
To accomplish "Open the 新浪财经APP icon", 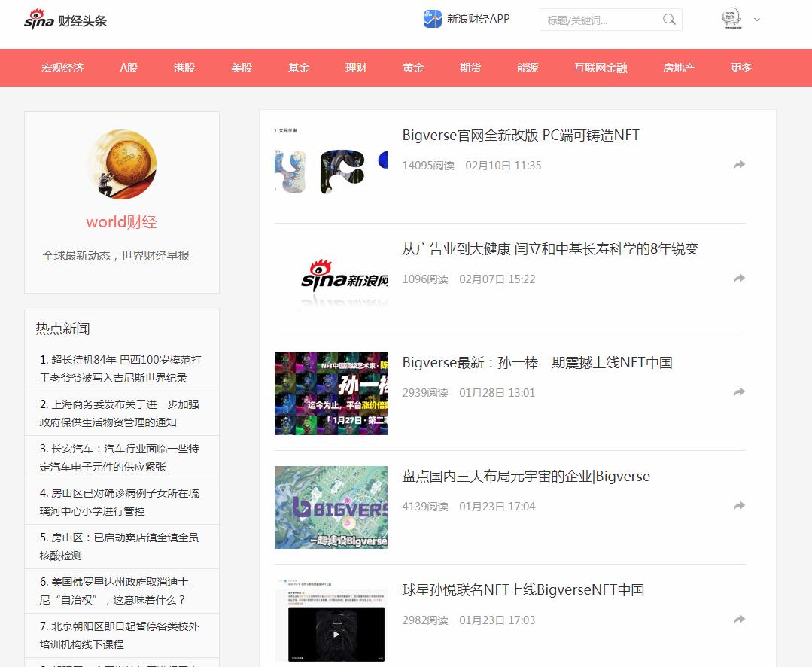I will (433, 19).
